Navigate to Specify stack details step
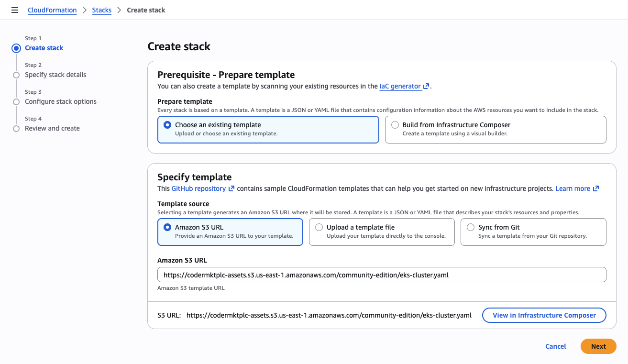Viewport: 628px width, 364px height. tap(55, 75)
